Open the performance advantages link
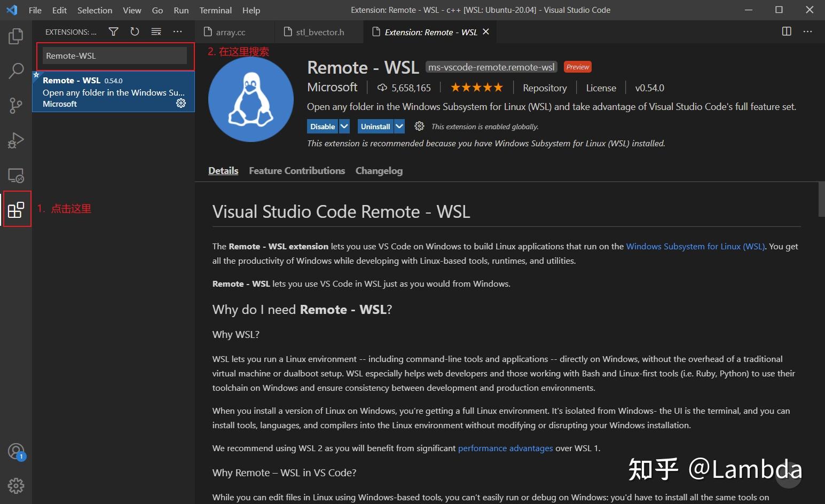 505,448
